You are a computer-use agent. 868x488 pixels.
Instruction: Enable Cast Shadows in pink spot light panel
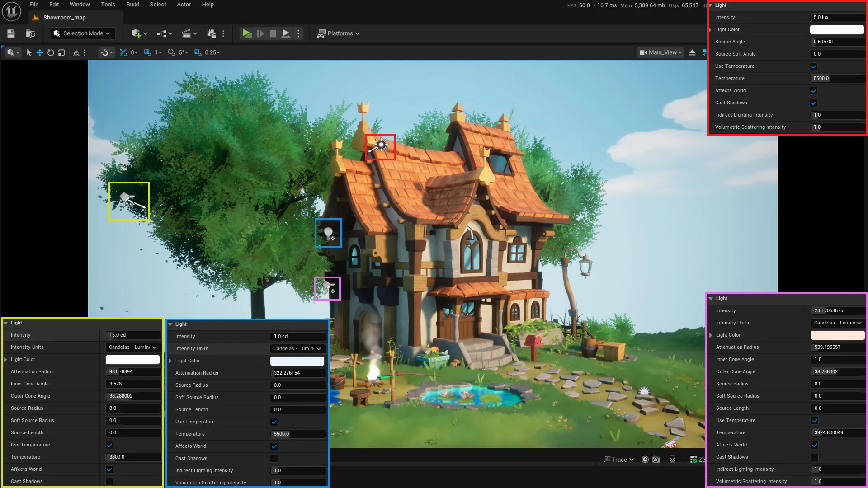tap(815, 457)
